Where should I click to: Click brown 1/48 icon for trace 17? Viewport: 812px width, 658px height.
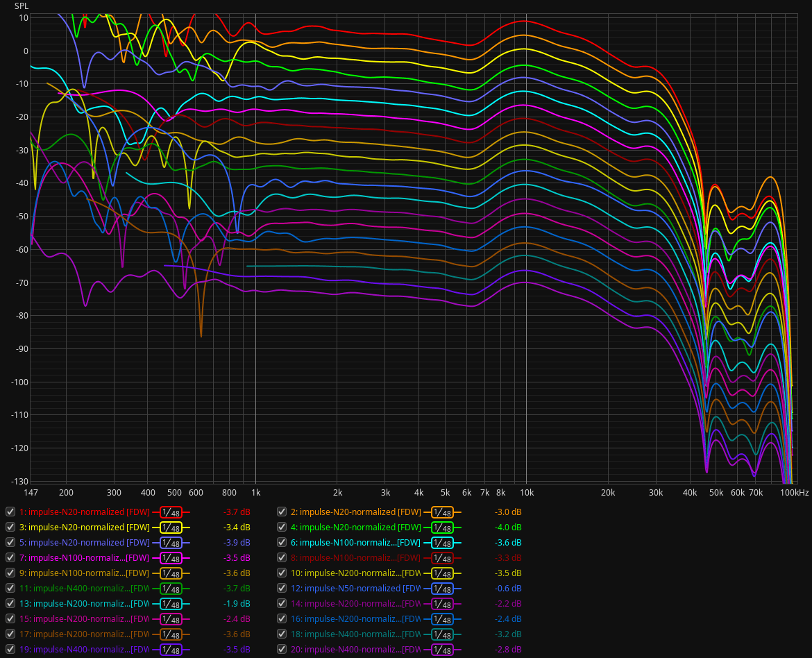click(171, 634)
